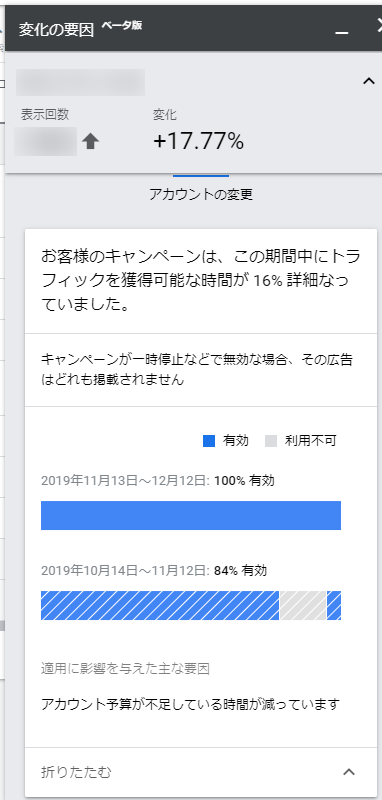Viewport: 382px width, 800px height.
Task: Close the 変化の要因 panel
Action: (379, 26)
